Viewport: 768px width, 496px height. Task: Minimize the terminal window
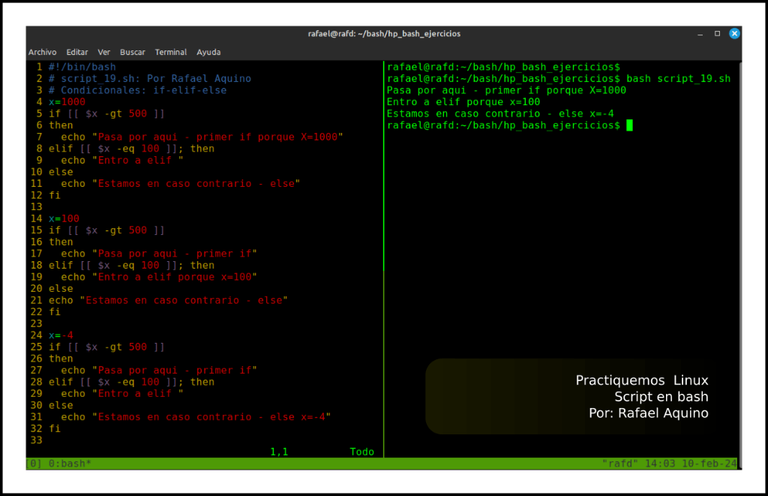tap(700, 34)
